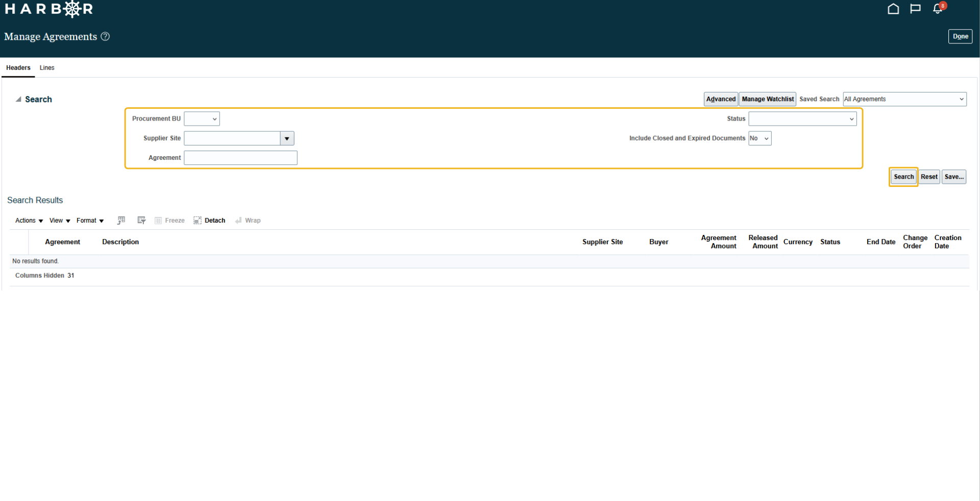
Task: Open the Format menu
Action: coord(90,221)
